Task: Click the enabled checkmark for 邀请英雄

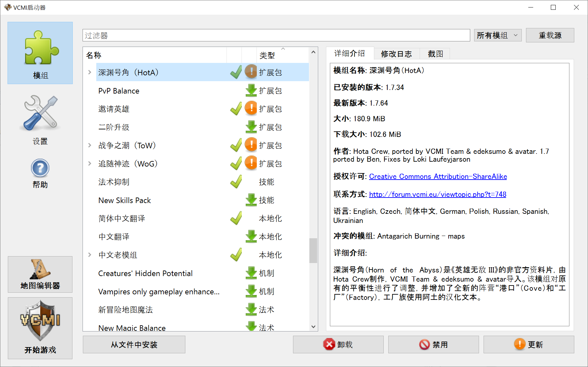Action: [x=236, y=109]
